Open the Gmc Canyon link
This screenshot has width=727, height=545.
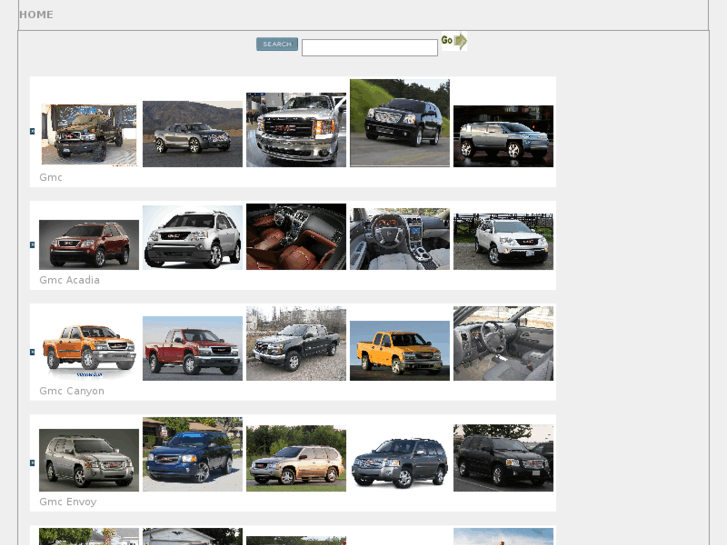[x=72, y=391]
